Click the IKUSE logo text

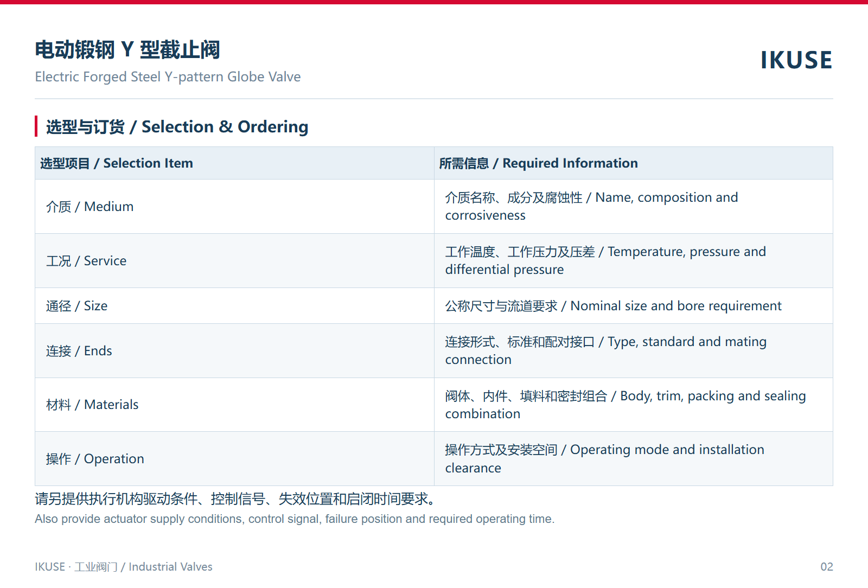click(796, 60)
